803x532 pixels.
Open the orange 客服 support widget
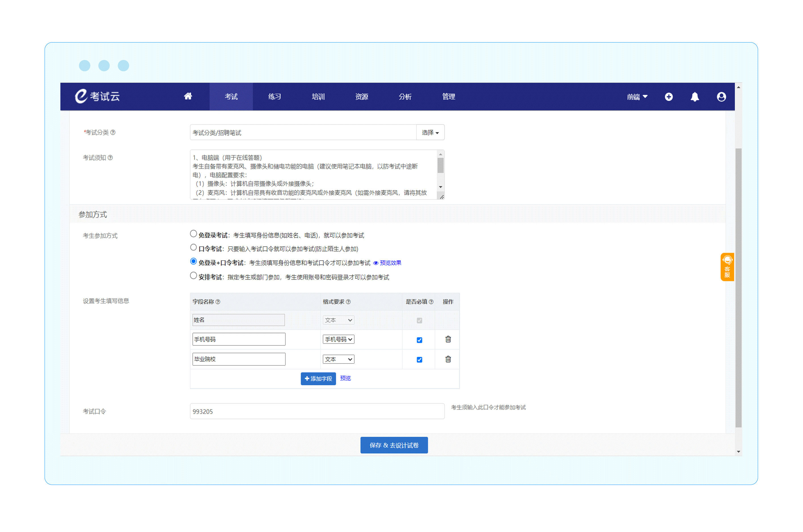click(727, 267)
